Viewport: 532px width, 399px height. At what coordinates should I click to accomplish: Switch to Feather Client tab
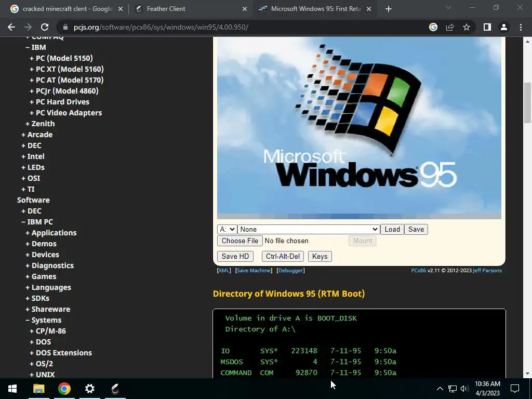[x=189, y=9]
